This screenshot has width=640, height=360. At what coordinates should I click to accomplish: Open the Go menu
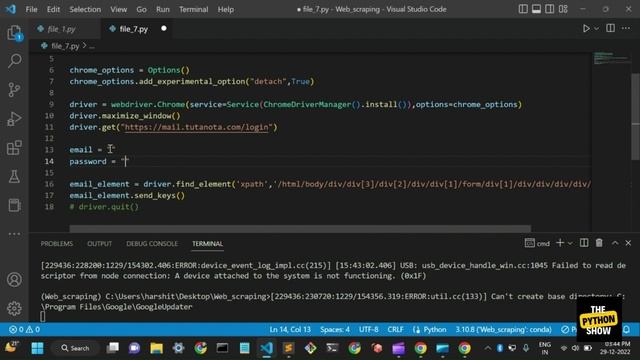pos(141,9)
